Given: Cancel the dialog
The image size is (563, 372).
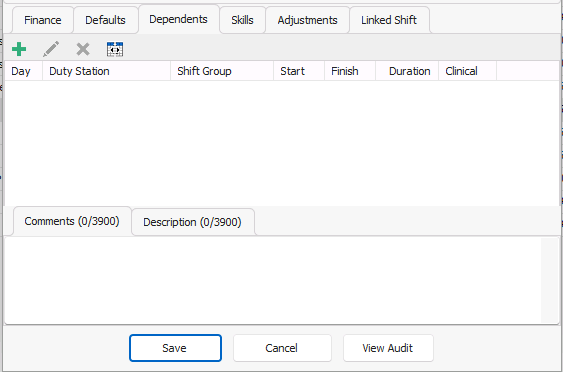Looking at the screenshot, I should coord(282,348).
